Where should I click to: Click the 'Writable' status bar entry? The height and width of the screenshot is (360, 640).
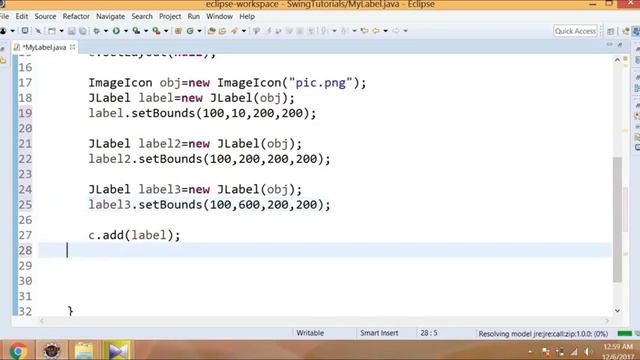click(x=310, y=333)
